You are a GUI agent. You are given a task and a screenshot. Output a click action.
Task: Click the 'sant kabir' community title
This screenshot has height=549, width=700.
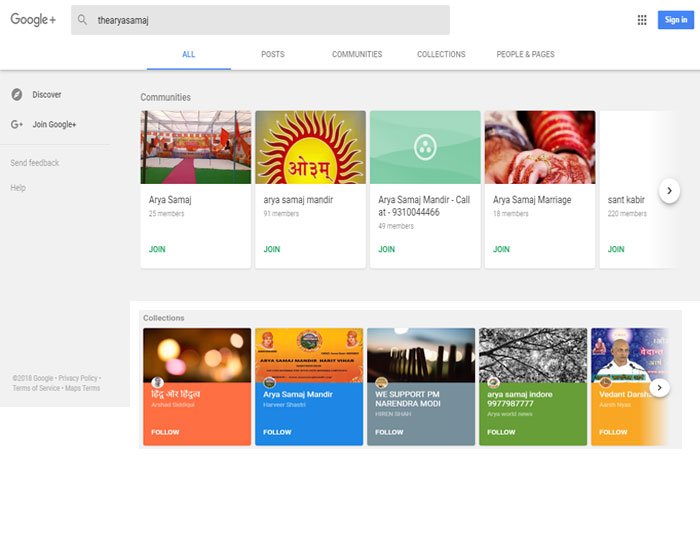tap(626, 200)
